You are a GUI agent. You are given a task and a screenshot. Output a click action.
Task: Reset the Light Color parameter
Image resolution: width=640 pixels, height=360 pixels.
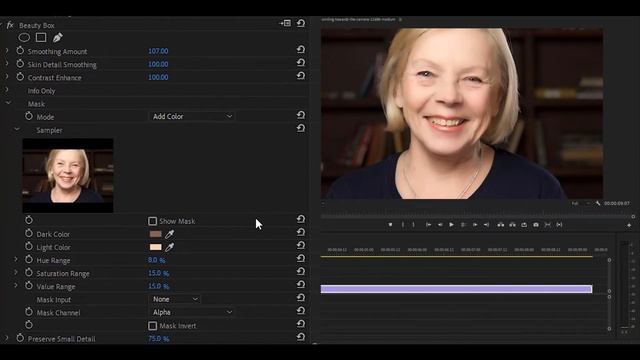(x=301, y=245)
